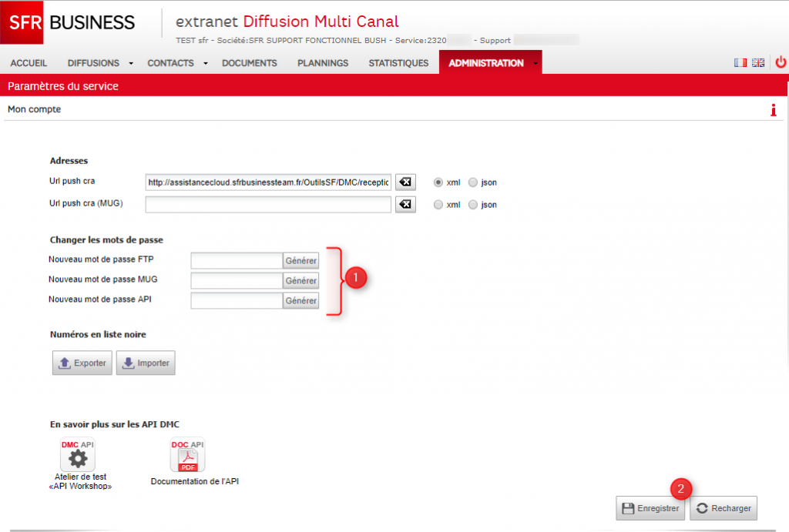This screenshot has width=789, height=532.
Task: Open the Contacts menu
Action: tap(170, 63)
